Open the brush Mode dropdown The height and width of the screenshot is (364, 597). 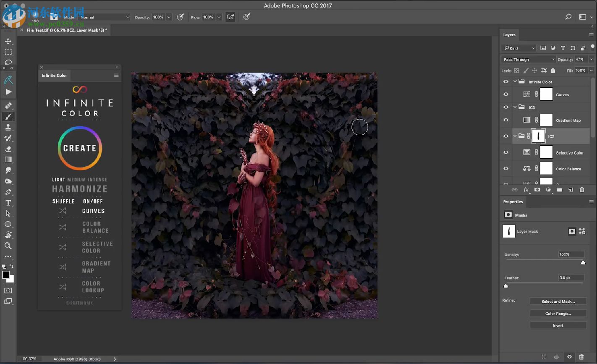point(105,17)
